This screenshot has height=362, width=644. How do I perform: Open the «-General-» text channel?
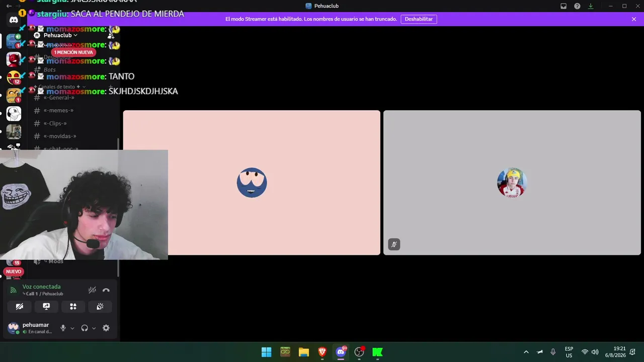click(59, 98)
